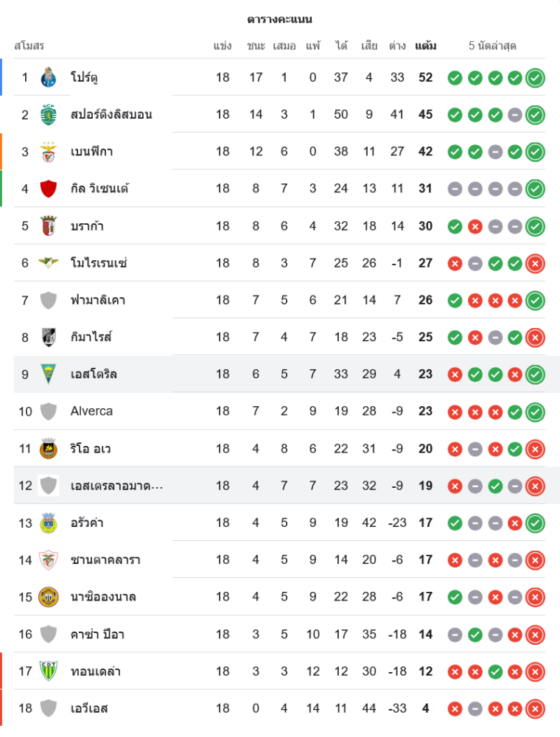
Task: Click the Sporting Lisbon green crest icon
Action: pos(49,114)
